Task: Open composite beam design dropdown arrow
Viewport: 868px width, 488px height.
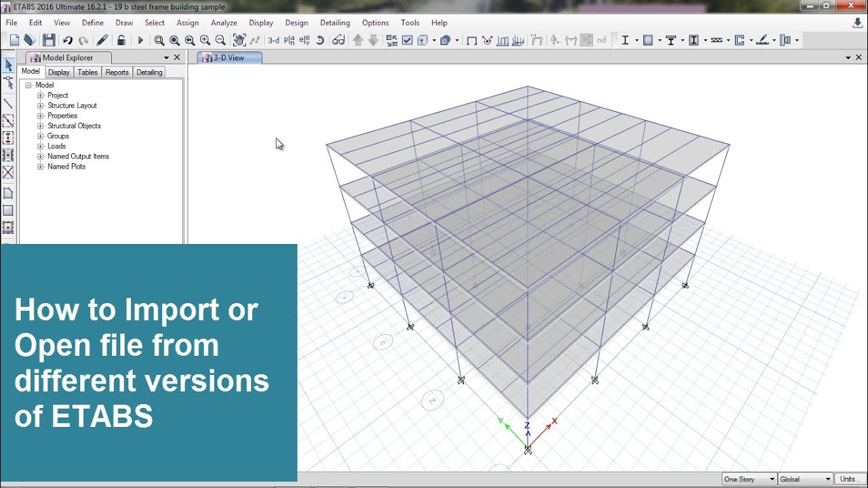Action: [x=682, y=41]
